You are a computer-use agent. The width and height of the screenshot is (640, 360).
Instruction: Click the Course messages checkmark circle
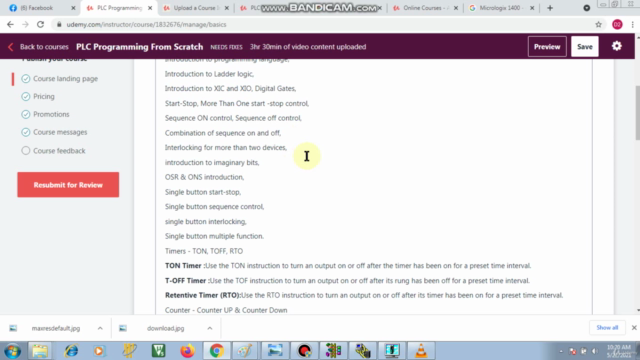click(x=26, y=132)
